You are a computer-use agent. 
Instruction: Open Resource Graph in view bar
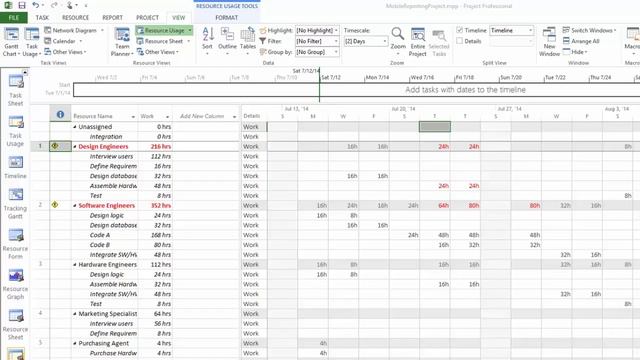pyautogui.click(x=16, y=284)
